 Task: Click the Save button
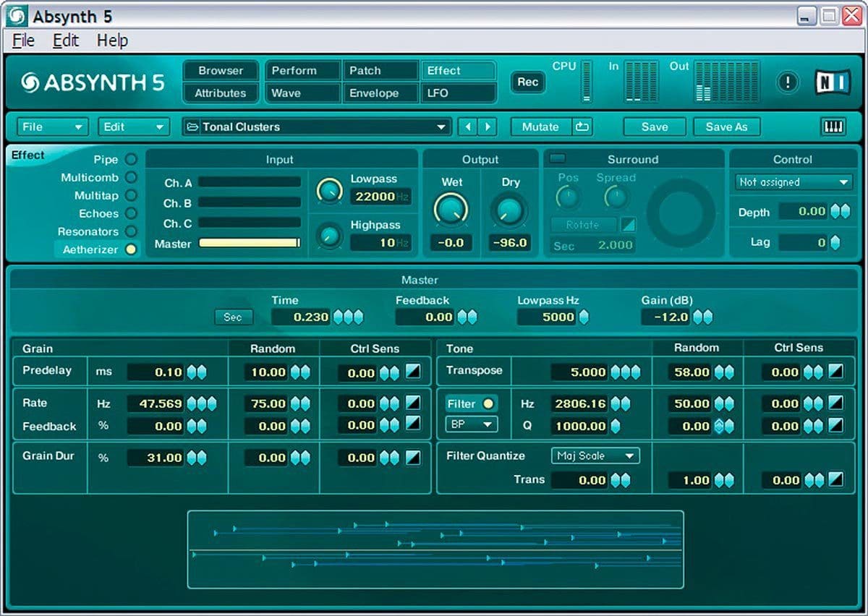[655, 127]
